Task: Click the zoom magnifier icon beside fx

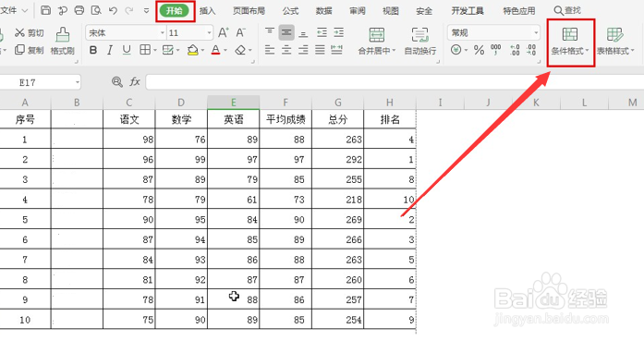Action: pyautogui.click(x=117, y=81)
